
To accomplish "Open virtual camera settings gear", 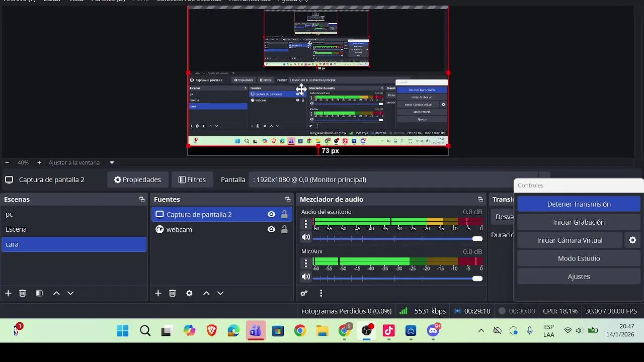I will click(633, 240).
